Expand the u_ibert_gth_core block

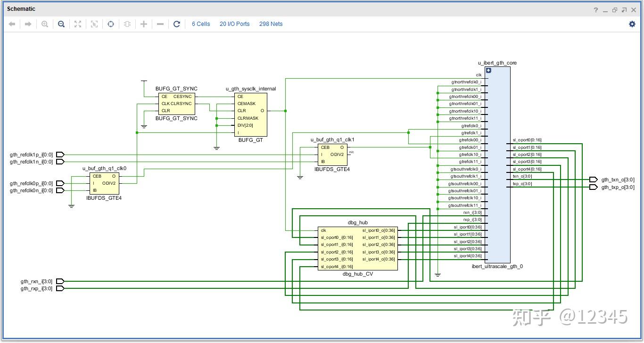[488, 70]
